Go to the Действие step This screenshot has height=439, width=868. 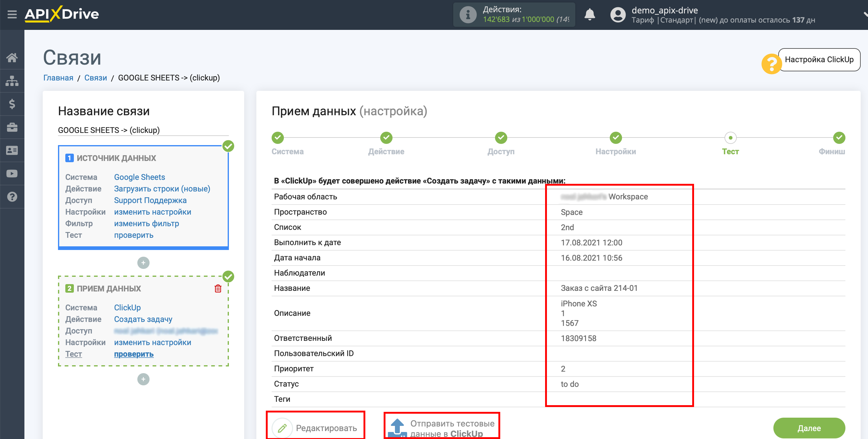pyautogui.click(x=386, y=138)
